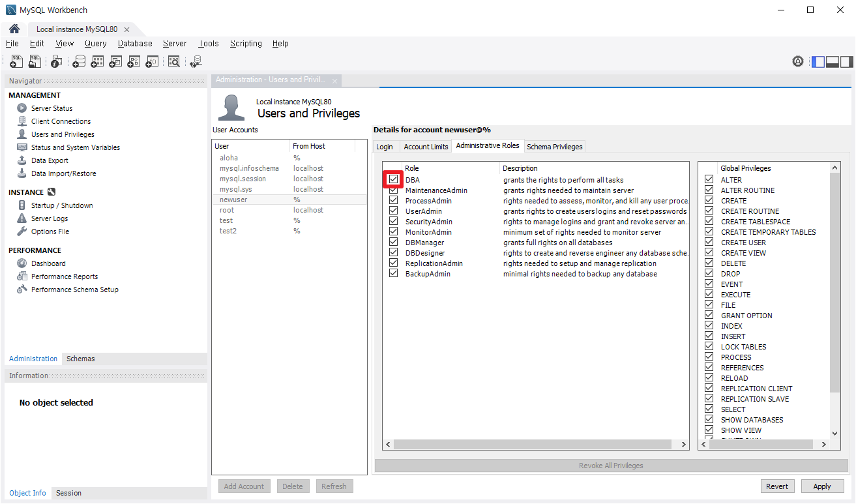856x504 pixels.
Task: Open the Scripting menu
Action: click(246, 44)
